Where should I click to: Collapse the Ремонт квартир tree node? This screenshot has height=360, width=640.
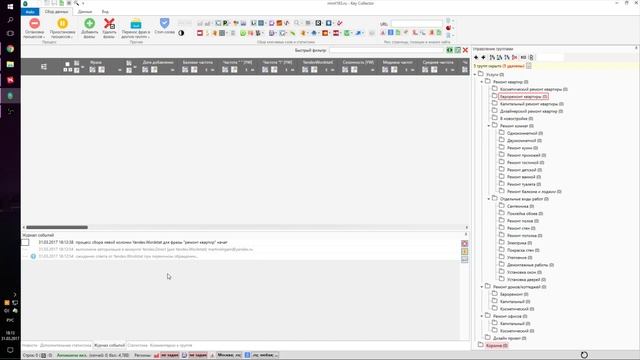click(x=482, y=82)
